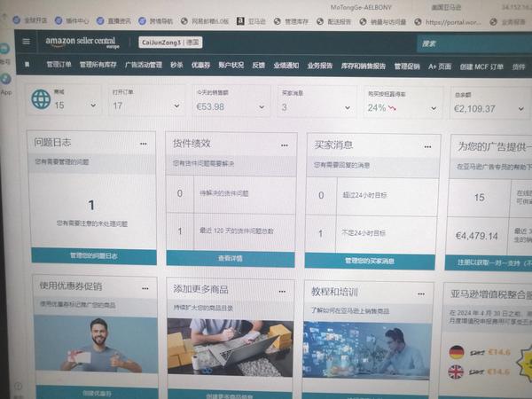This screenshot has width=532, height=399.
Task: Open the three-dot menu on 问题日志 card
Action: (x=144, y=144)
